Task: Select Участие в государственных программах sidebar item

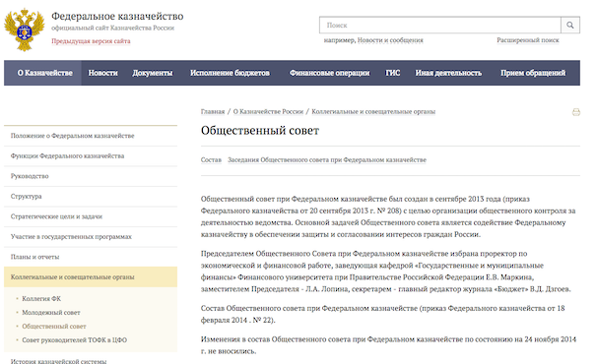Action: coord(91,237)
